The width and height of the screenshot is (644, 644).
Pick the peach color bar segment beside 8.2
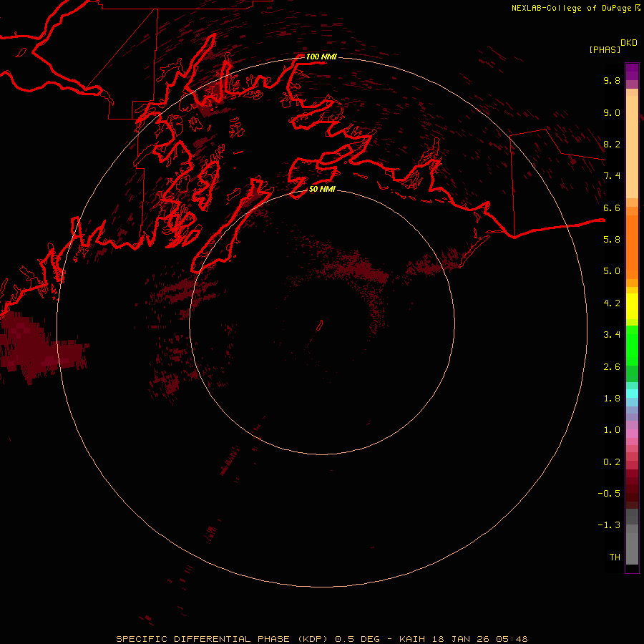point(632,147)
